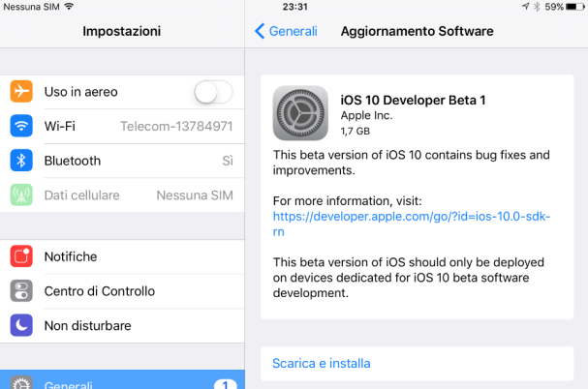This screenshot has width=588, height=389.
Task: Tap the iOS 10 update gear image
Action: 300,113
